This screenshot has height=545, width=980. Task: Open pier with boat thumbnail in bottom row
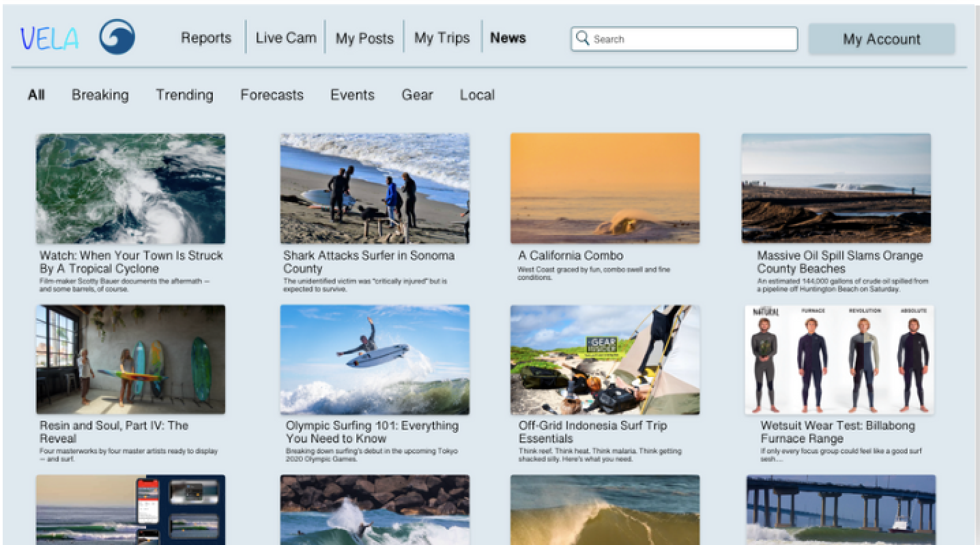[841, 509]
